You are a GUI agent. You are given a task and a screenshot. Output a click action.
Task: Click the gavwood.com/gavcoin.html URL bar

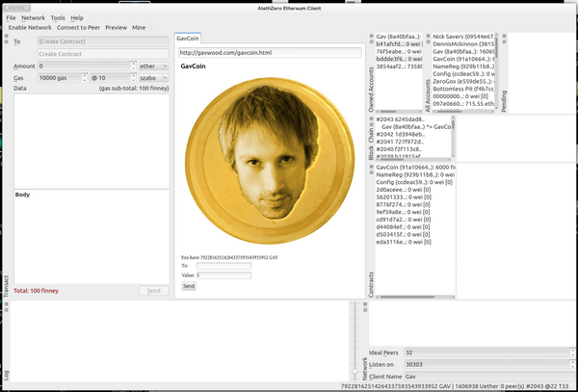point(270,53)
